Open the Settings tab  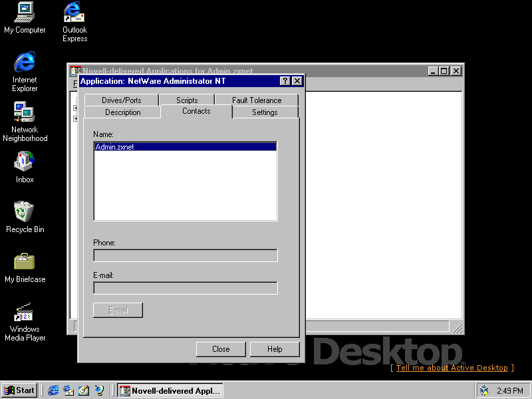[x=265, y=112]
